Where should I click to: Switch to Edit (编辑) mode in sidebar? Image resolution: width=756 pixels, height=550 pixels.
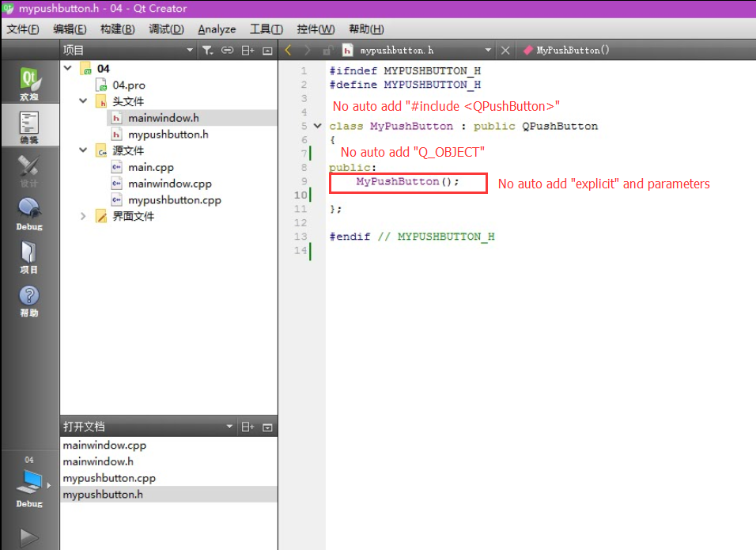29,127
